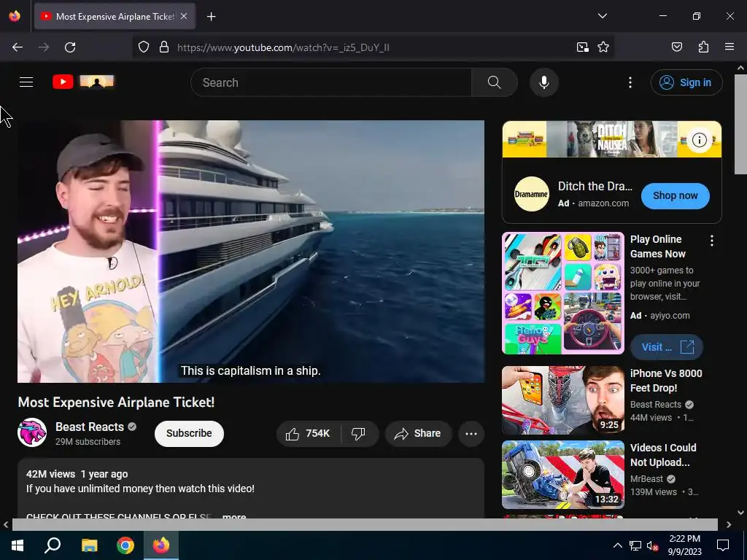
Task: Click Videos I Could Not Upload title
Action: [663, 455]
